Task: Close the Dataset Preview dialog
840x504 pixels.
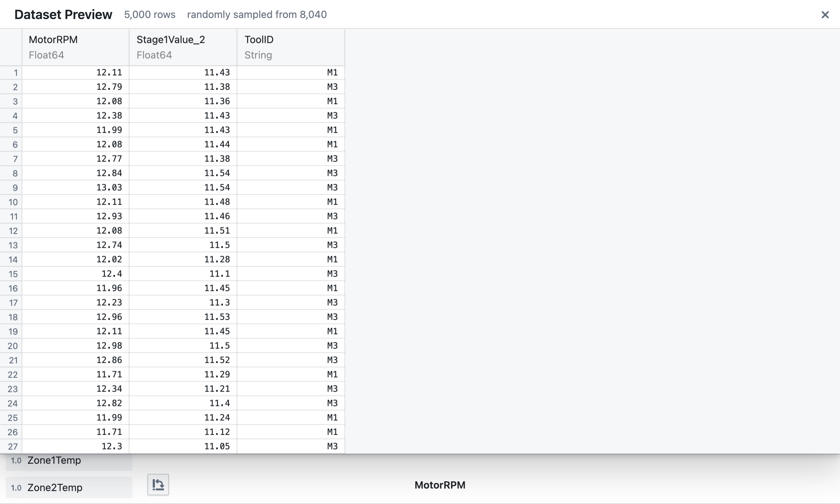Action: [x=825, y=15]
